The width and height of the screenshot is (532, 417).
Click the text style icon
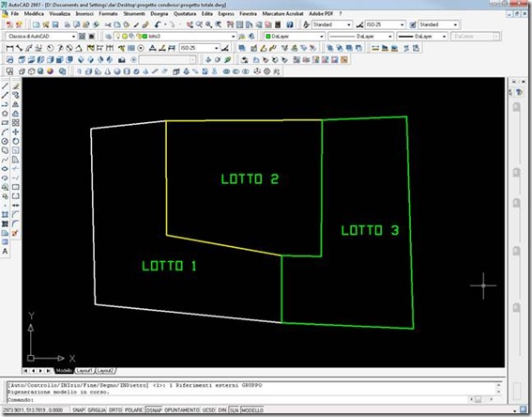(x=307, y=24)
